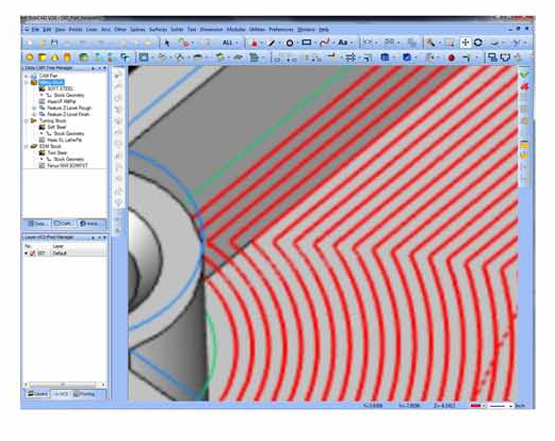Click the red droplet icon in second toolbar
The width and height of the screenshot is (555, 441).
451,58
